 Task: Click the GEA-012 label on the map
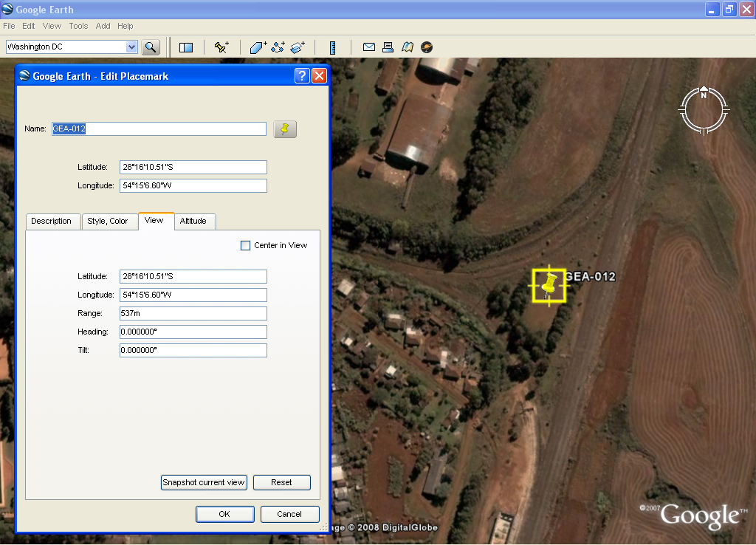pos(591,277)
